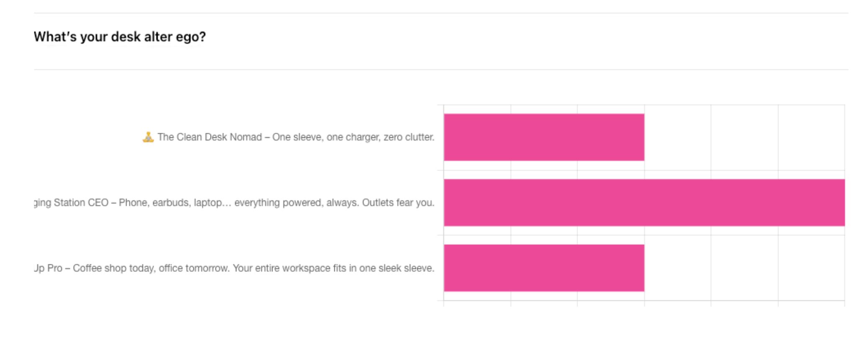
Task: Click the "What's your desk alter ego?" heading
Action: [120, 37]
